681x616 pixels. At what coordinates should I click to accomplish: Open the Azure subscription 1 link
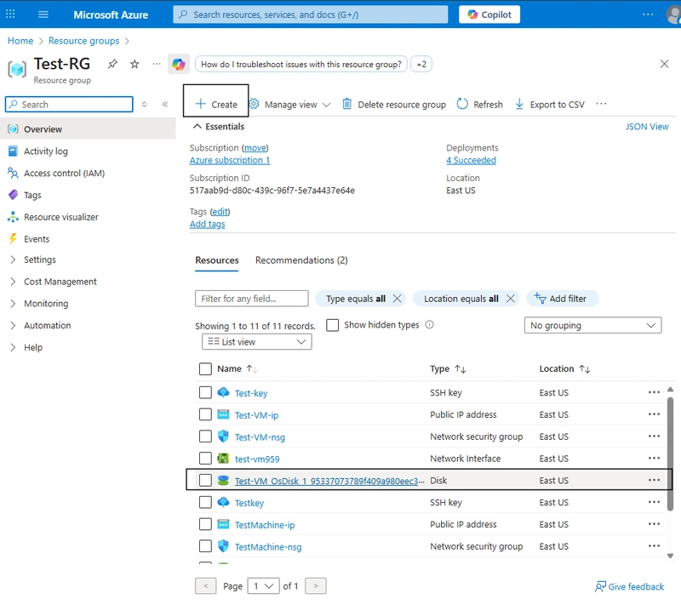230,160
